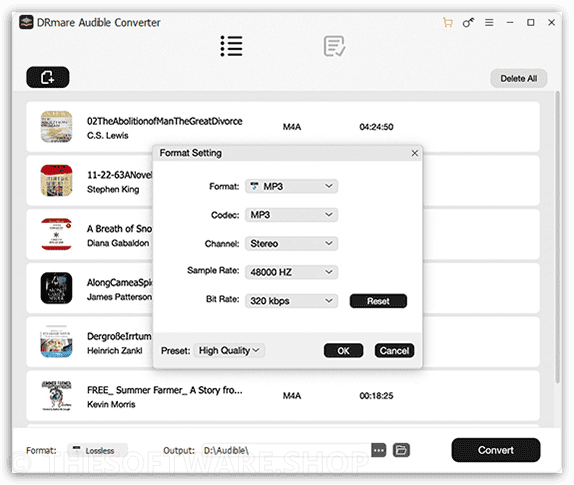Confirm settings with the OK button
Screen dimensions: 574x485
(x=343, y=351)
